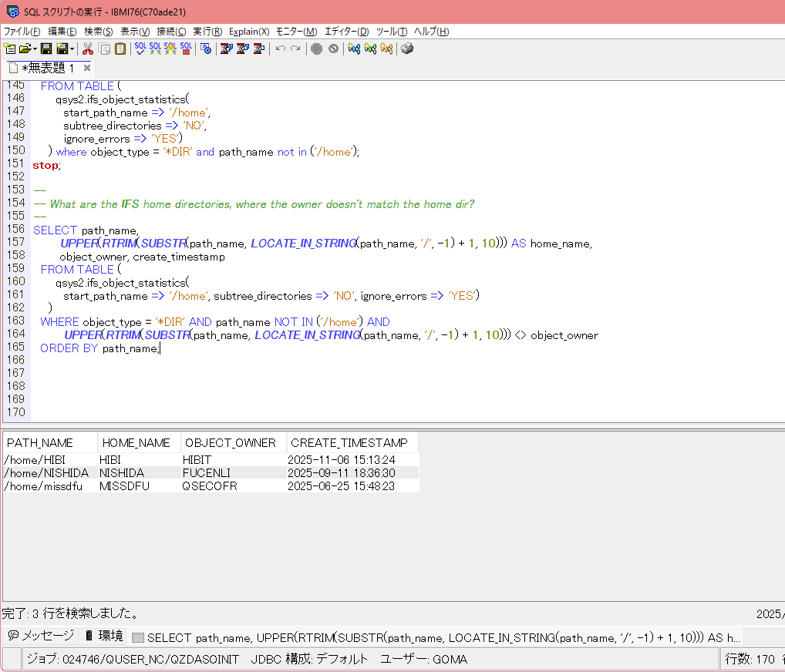Viewport: 785px width, 672px height.
Task: Click the Copy toolbar icon
Action: [x=104, y=49]
